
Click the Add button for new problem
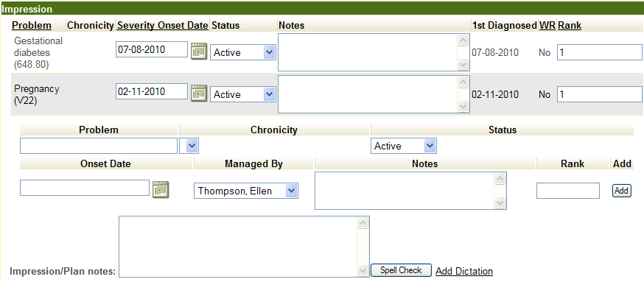tap(621, 191)
